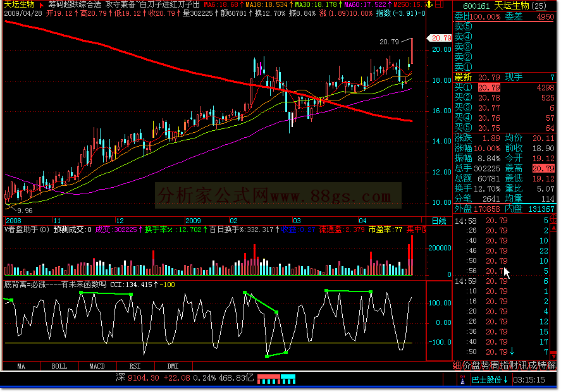Click the 卖① ask row label
This screenshot has width=561, height=392.
click(x=464, y=67)
